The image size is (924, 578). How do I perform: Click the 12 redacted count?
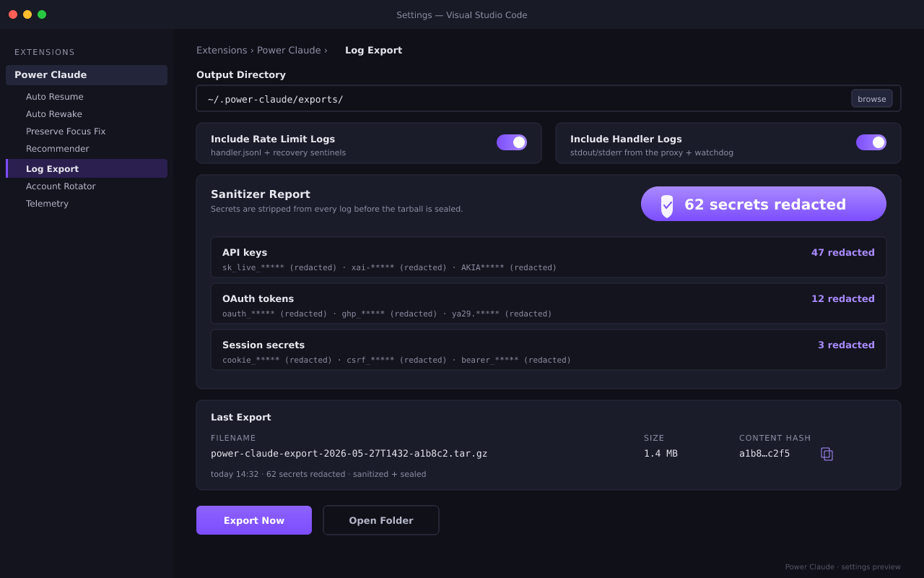843,299
